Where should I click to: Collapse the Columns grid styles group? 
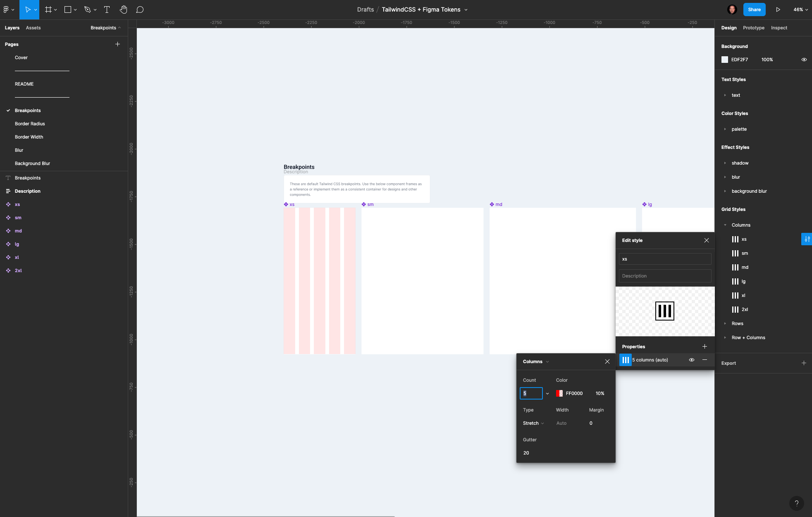pos(726,225)
